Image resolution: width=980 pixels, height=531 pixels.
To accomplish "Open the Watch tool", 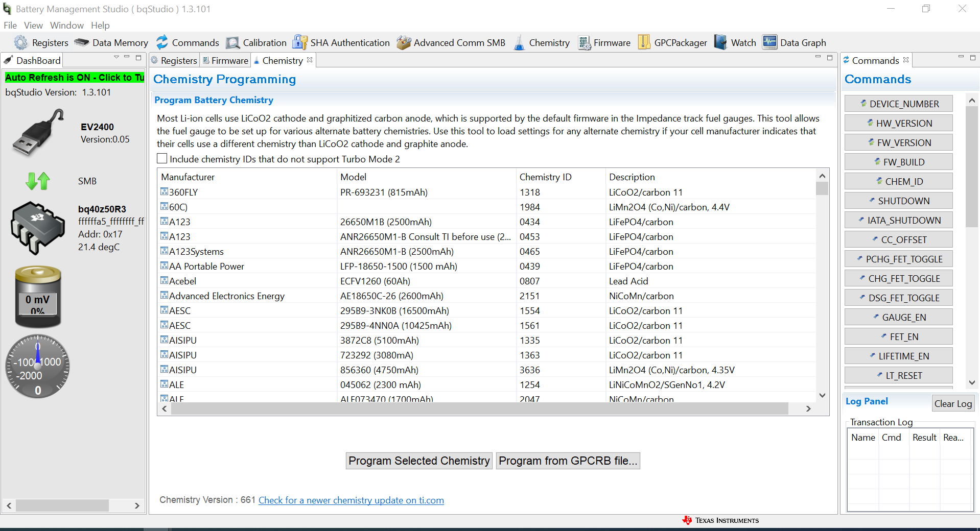I will tap(735, 43).
